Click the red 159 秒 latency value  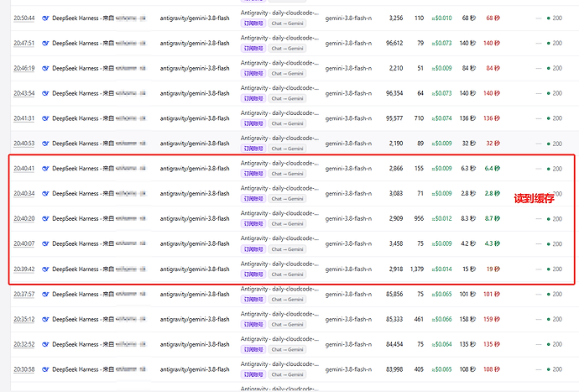tap(492, 319)
